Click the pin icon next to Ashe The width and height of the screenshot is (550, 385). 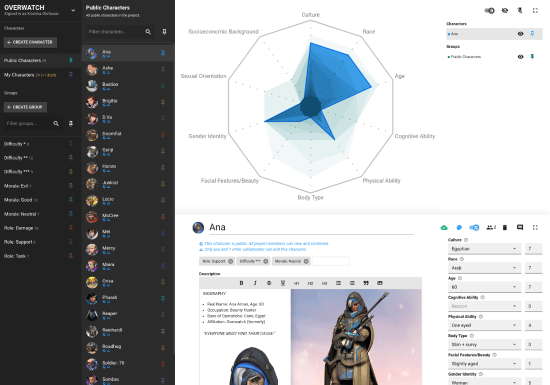pos(163,69)
